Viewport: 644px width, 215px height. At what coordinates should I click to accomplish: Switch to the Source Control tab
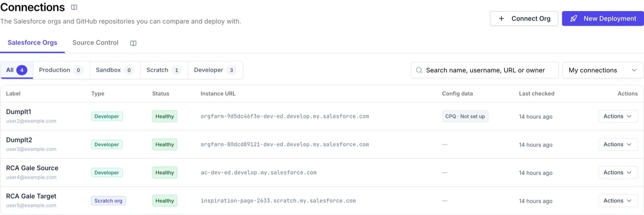click(x=95, y=43)
